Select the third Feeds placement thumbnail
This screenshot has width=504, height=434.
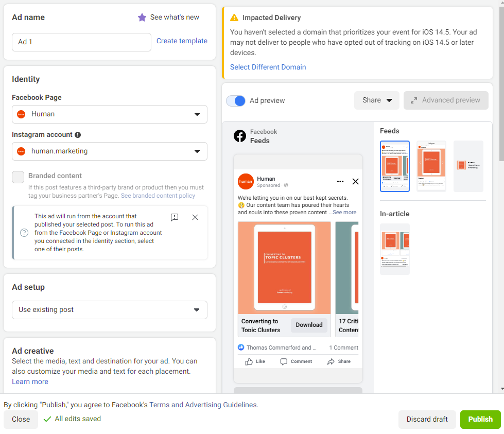point(468,166)
